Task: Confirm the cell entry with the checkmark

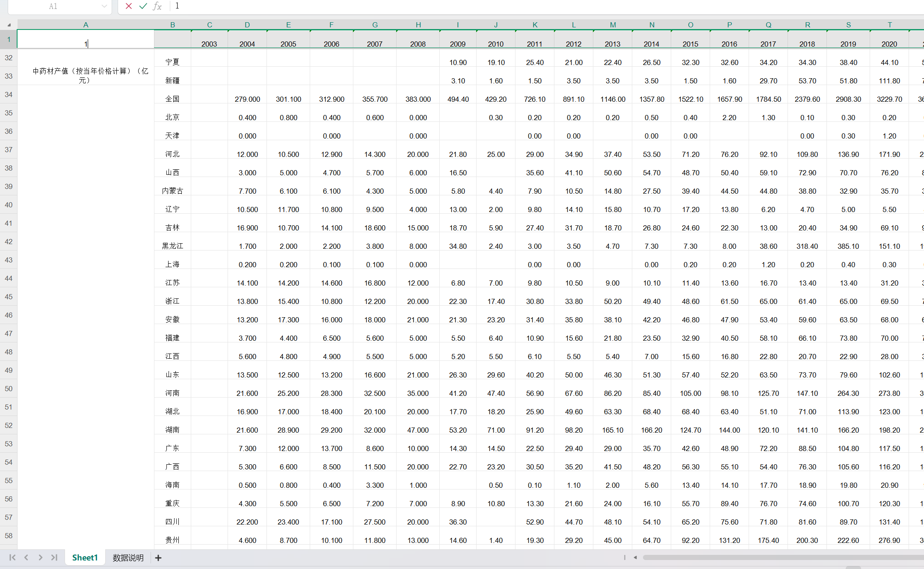Action: click(143, 6)
